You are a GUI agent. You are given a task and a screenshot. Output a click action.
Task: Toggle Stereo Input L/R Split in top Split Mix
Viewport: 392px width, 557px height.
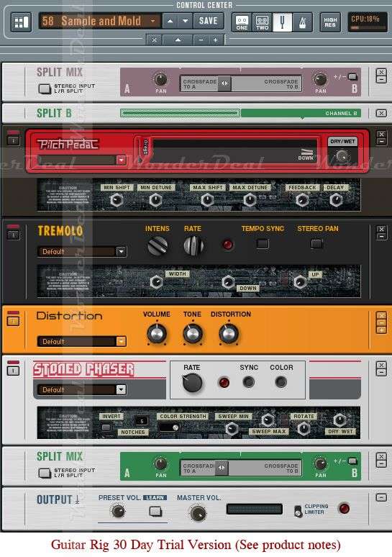45,89
